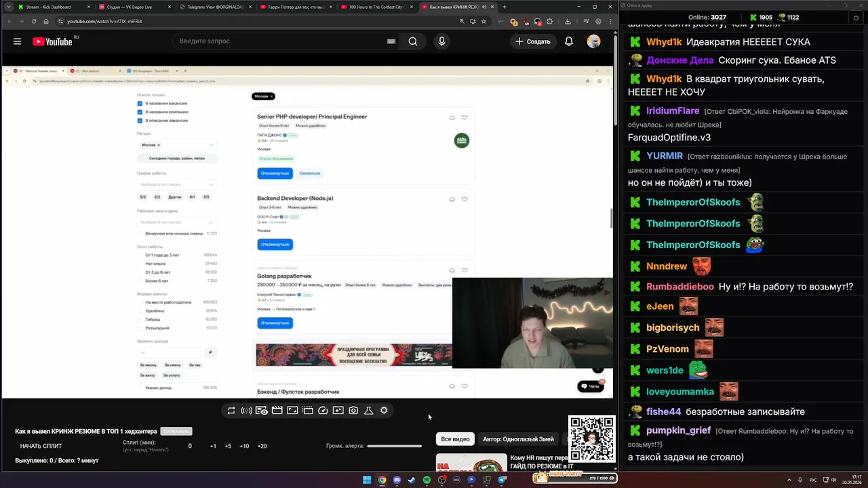
Task: Select the 'Все видео' filter chip
Action: [455, 439]
